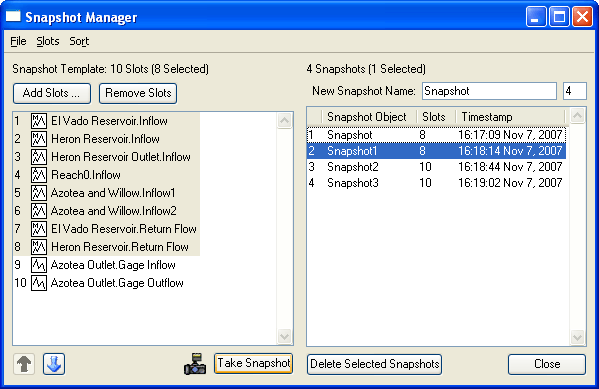Click Delete Selected Snapshots button
Screen dimensions: 599x389
click(x=374, y=364)
